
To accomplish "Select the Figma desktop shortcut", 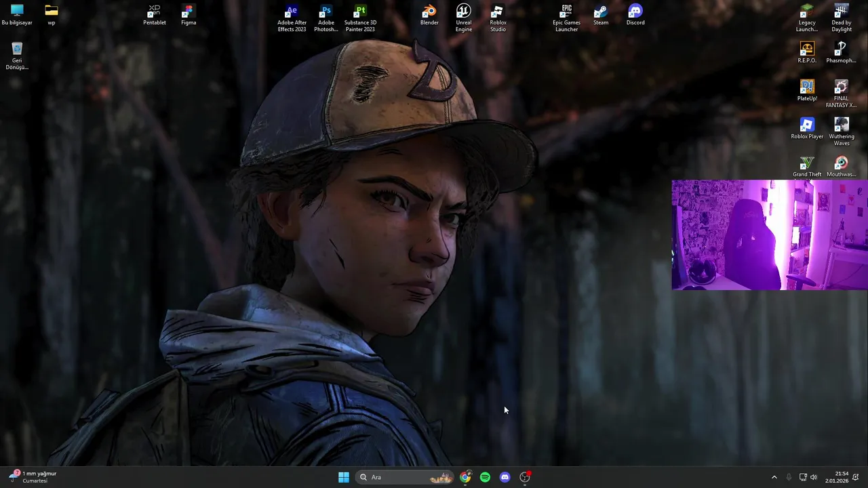I will [x=189, y=15].
